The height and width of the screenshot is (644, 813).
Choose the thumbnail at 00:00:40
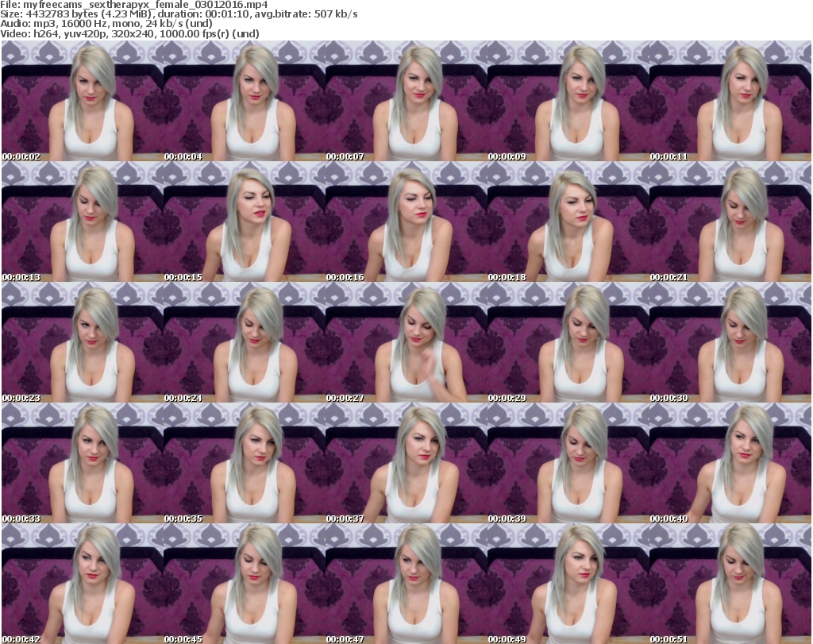point(730,463)
